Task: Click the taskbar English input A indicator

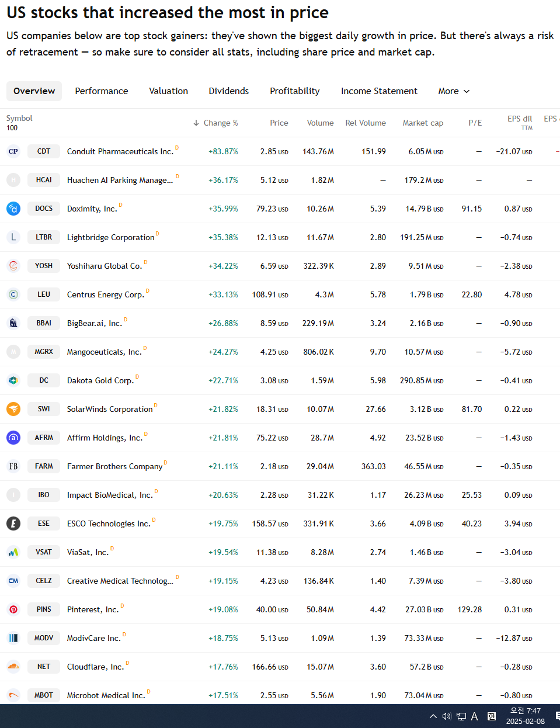Action: [x=475, y=716]
